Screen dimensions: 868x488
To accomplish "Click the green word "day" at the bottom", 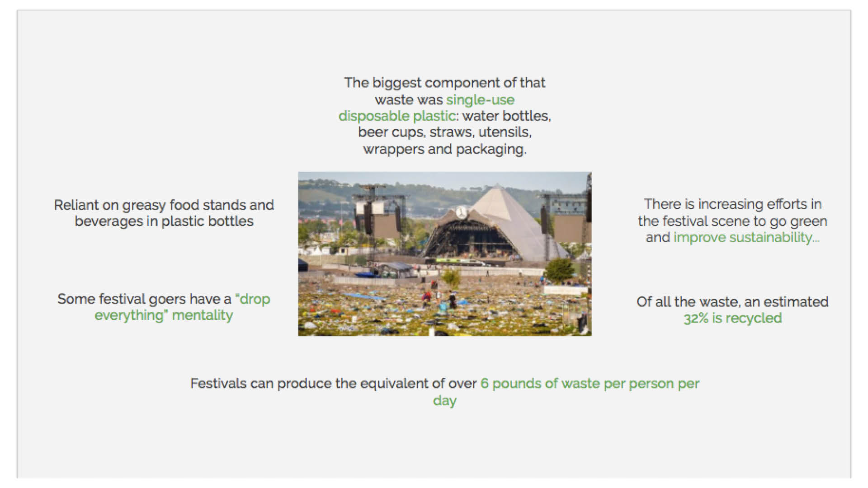I will [444, 401].
